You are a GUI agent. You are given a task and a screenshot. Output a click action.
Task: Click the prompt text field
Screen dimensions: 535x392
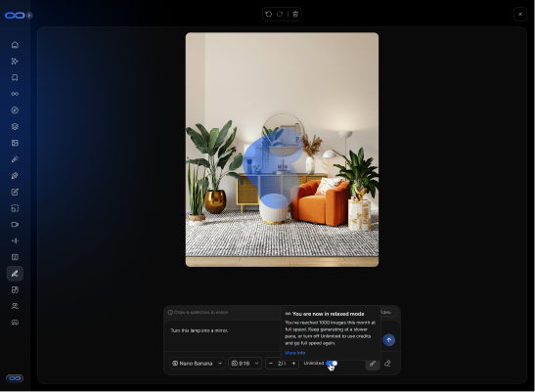tap(223, 336)
